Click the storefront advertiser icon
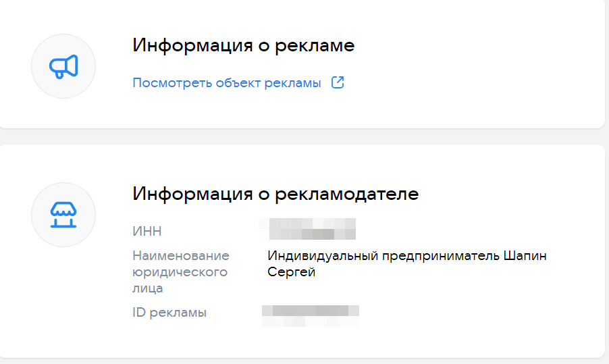Image resolution: width=609 pixels, height=364 pixels. [x=63, y=214]
